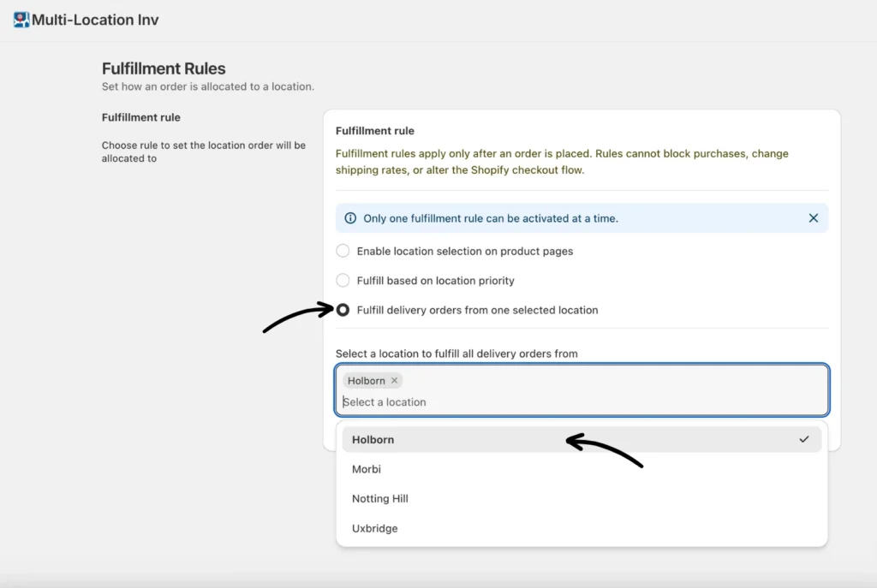
Task: Choose Morbi in the location dropdown
Action: (367, 469)
